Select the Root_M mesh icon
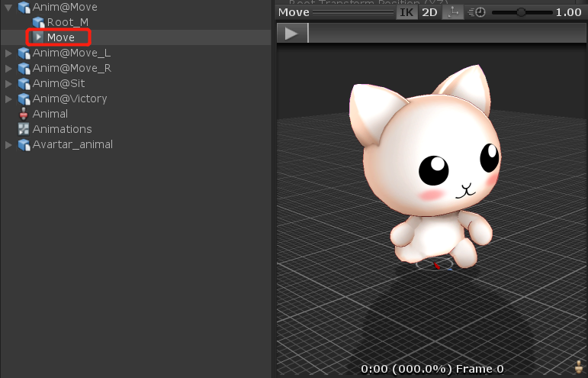This screenshot has width=588, height=378. 38,22
